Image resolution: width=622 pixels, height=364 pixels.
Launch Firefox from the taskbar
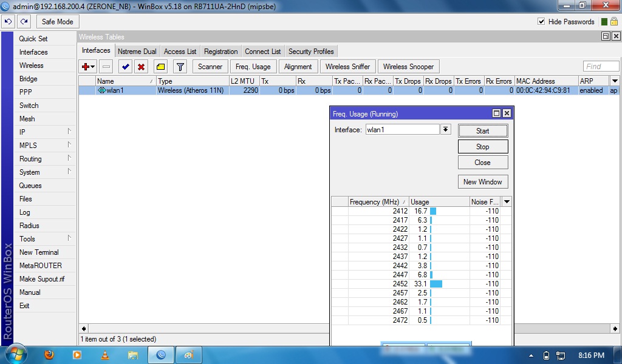(x=49, y=354)
